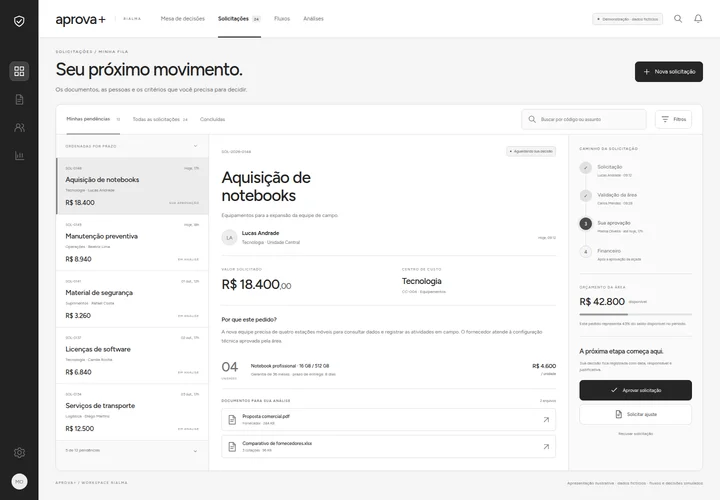Click the Buscar por código ou assunto field

584,119
